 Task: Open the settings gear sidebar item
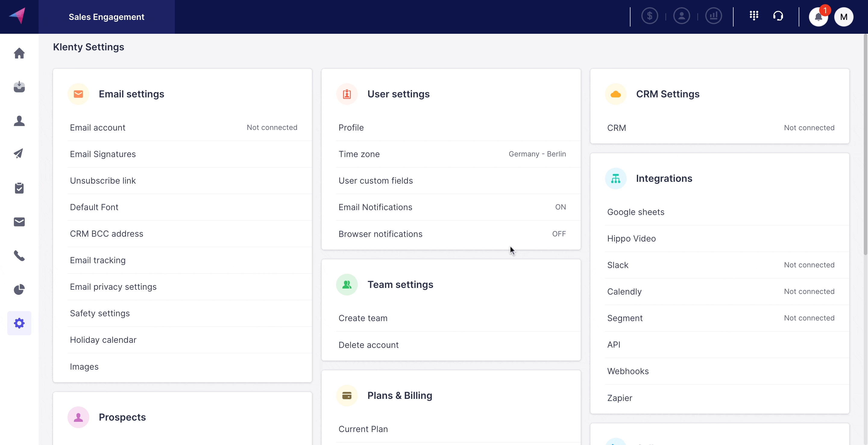coord(19,323)
